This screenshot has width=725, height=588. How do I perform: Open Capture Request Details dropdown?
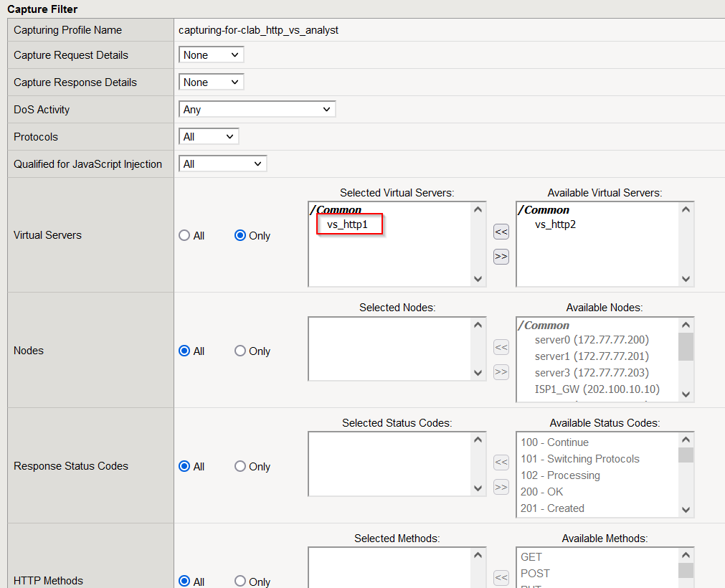211,55
